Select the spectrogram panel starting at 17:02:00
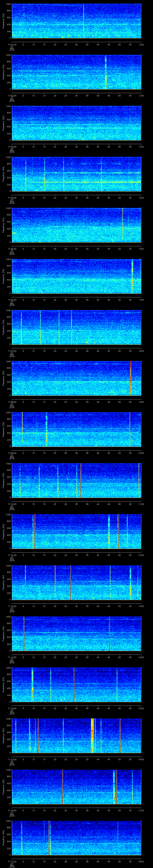Viewport: 153px width, 868px height. 76,72
